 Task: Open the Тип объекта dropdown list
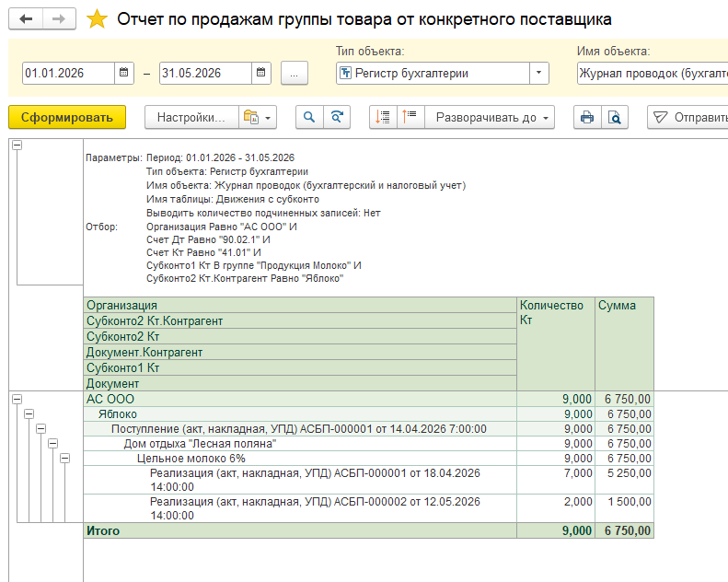[x=538, y=73]
